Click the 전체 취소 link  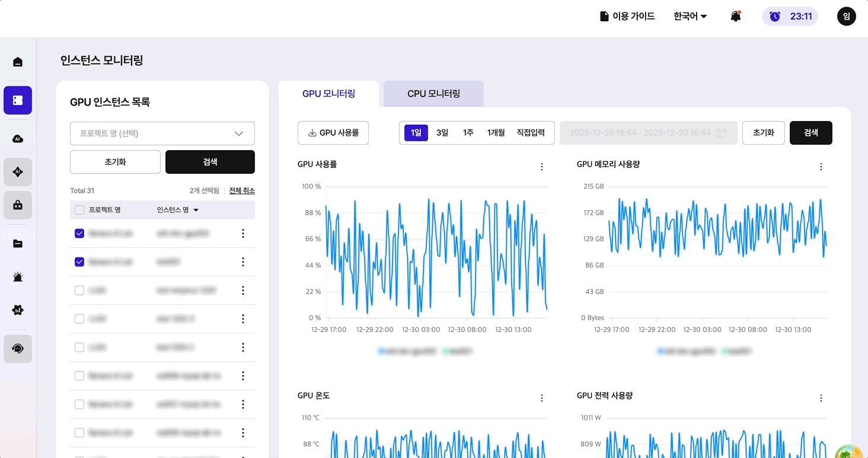pyautogui.click(x=242, y=190)
